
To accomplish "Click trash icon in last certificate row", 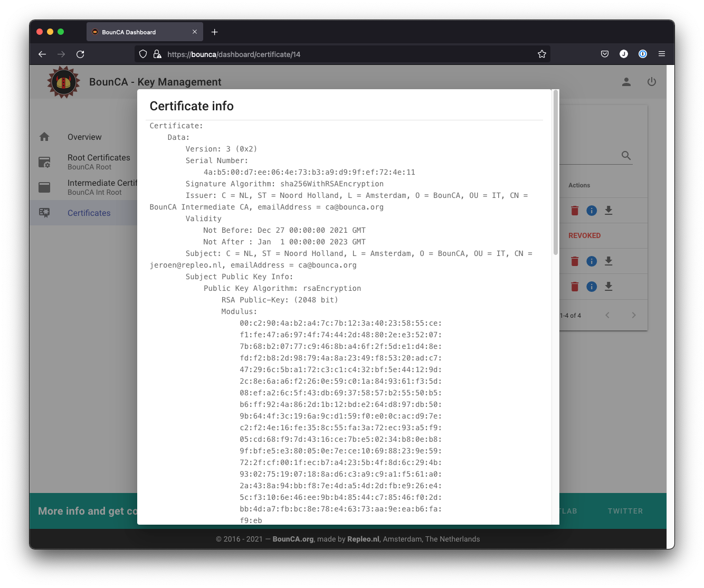I will (x=575, y=287).
